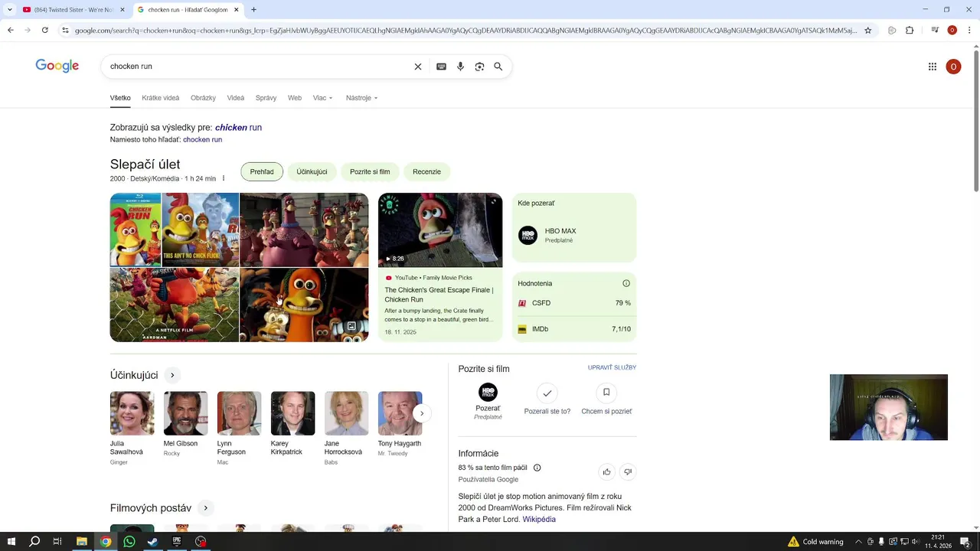Open taskbar search

[x=34, y=542]
